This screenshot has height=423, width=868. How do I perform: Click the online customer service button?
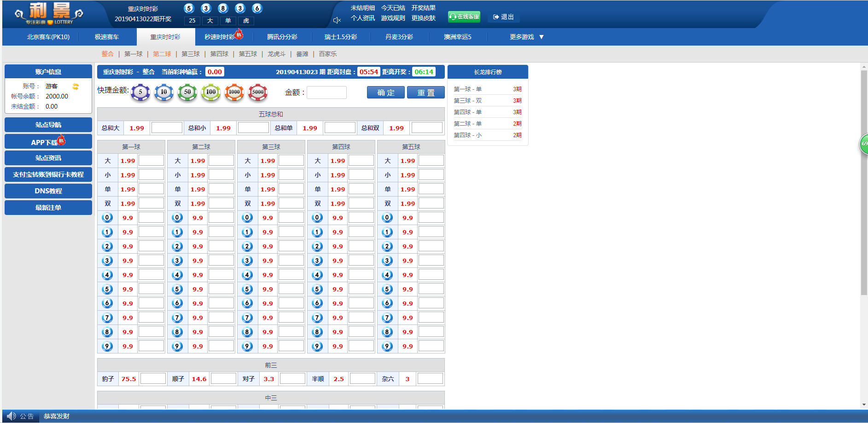coord(464,17)
